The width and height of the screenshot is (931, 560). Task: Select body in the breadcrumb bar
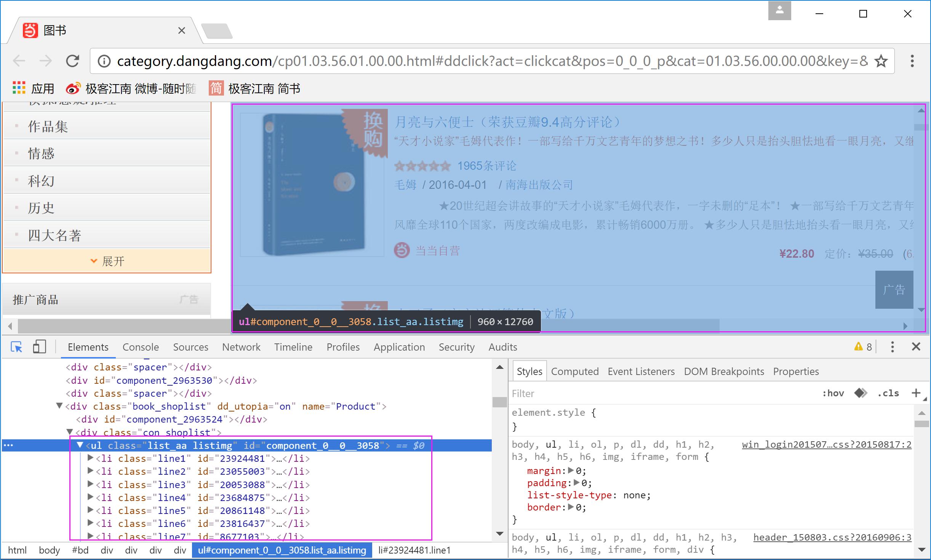coord(49,550)
